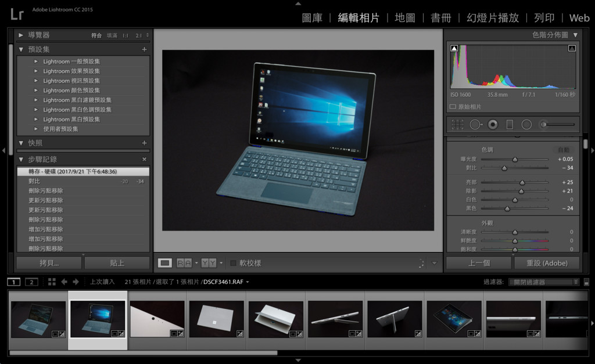595x364 pixels.
Task: Select the Spot Removal tool
Action: pyautogui.click(x=475, y=124)
